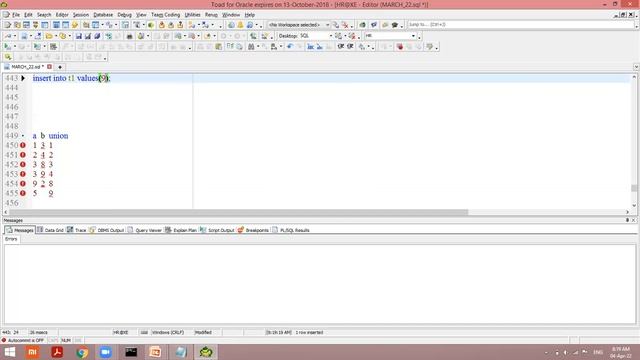Open the open-file folder dropdown arrow
Viewport: 640px width, 360px height.
[x=56, y=36]
